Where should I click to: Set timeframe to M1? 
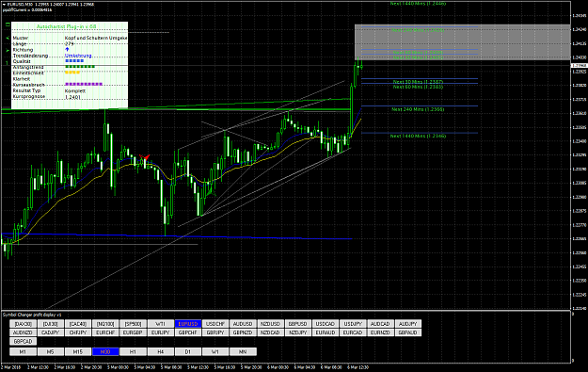point(24,351)
